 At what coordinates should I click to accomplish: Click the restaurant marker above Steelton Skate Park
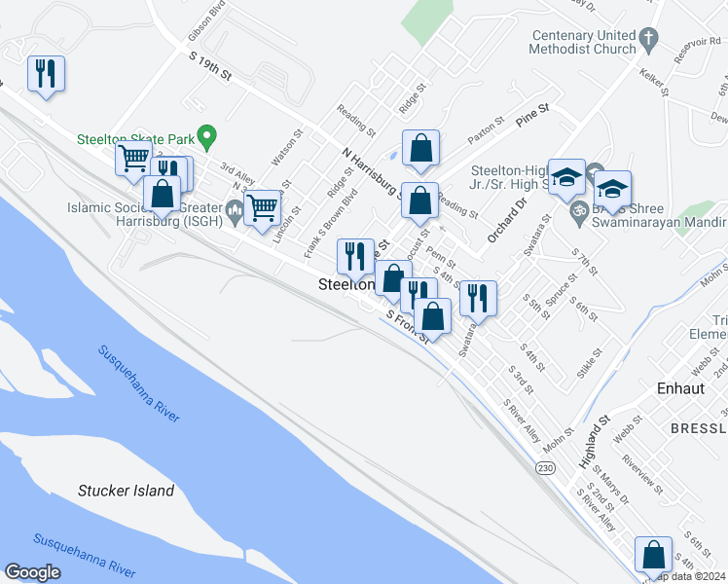point(46,74)
